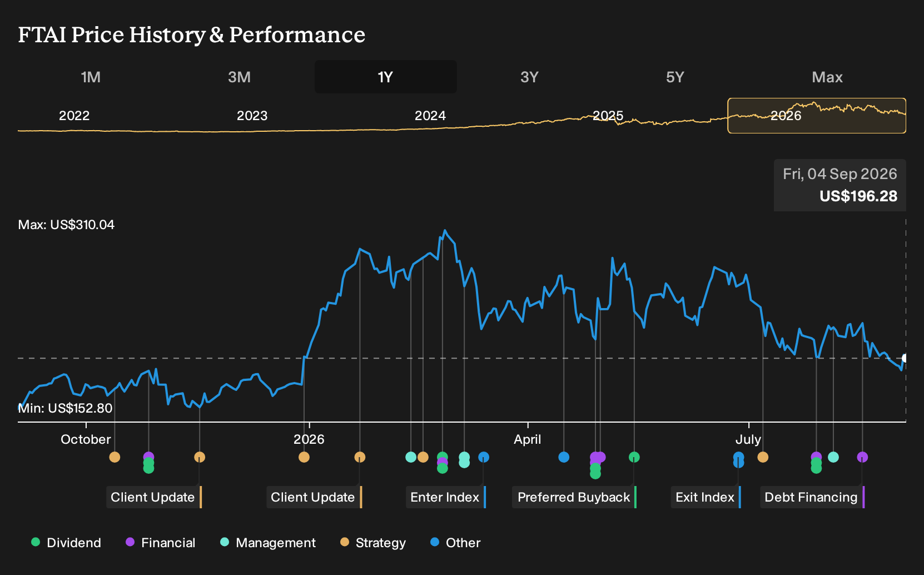The height and width of the screenshot is (575, 924).
Task: Click blue dot connected to Exit Index
Action: tap(738, 457)
